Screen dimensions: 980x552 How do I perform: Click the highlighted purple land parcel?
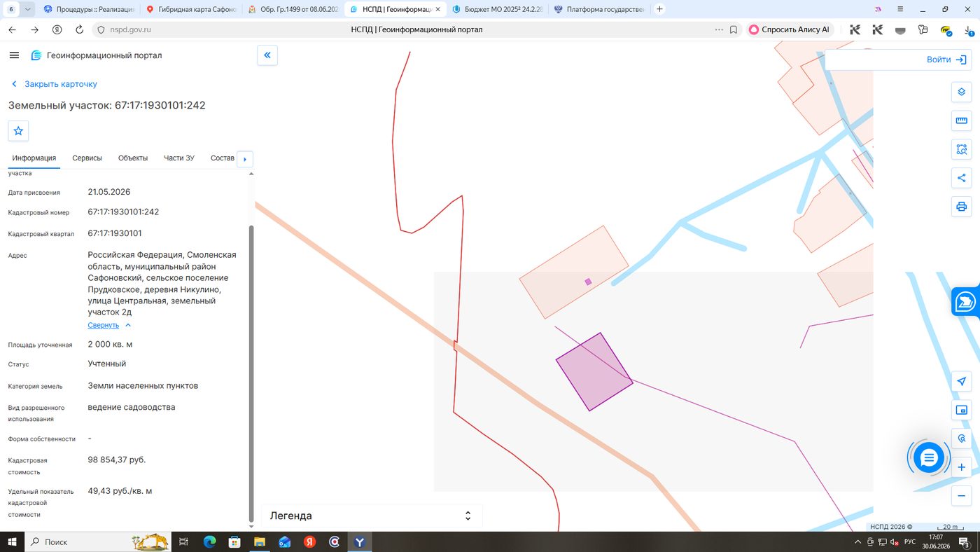(594, 372)
